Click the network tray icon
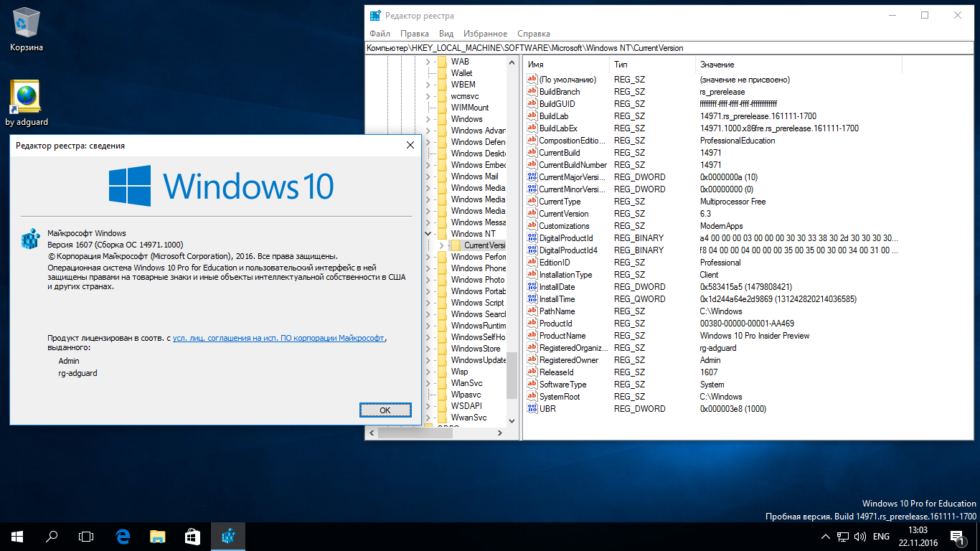The height and width of the screenshot is (551, 980). (844, 537)
